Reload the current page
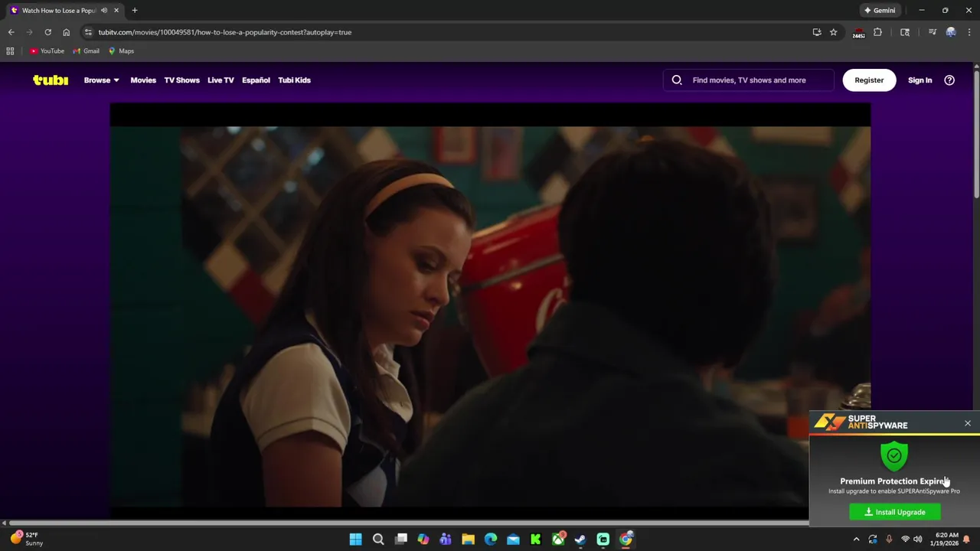Image resolution: width=980 pixels, height=551 pixels. [47, 32]
